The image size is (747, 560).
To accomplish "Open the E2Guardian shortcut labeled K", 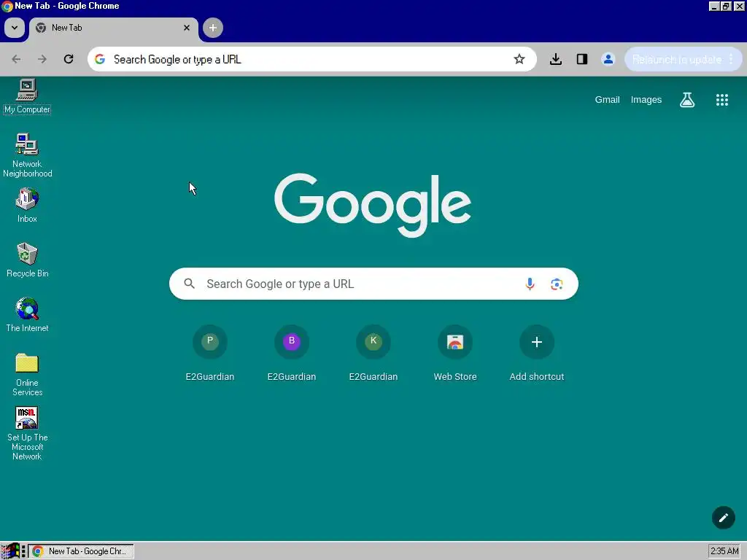I will (373, 353).
